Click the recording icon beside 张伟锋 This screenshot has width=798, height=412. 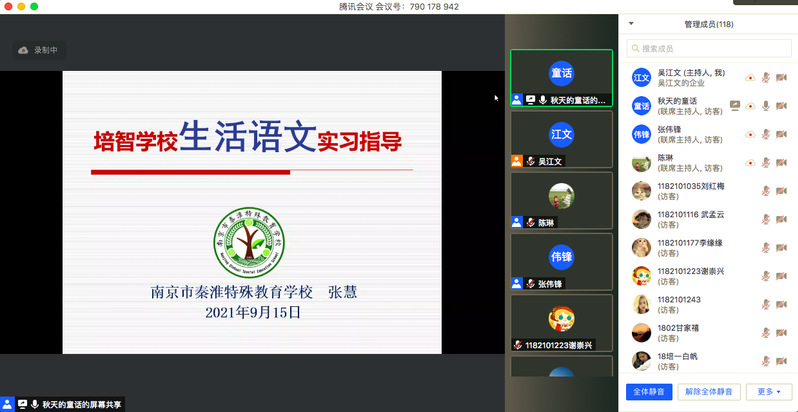point(750,134)
